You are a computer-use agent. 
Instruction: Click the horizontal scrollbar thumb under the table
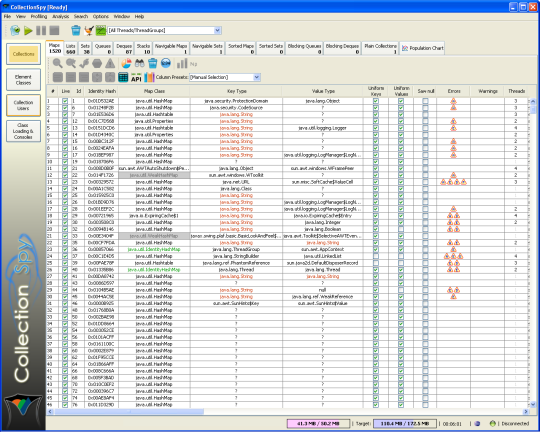[x=129, y=411]
